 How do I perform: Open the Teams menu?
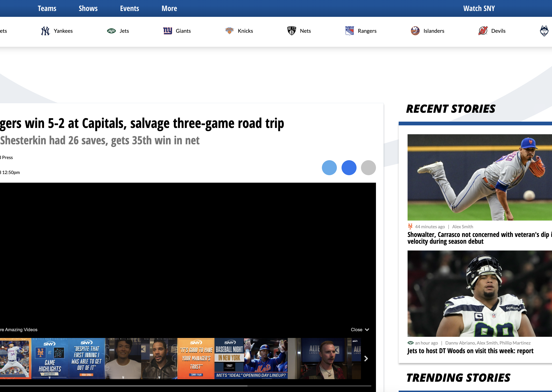(x=47, y=8)
